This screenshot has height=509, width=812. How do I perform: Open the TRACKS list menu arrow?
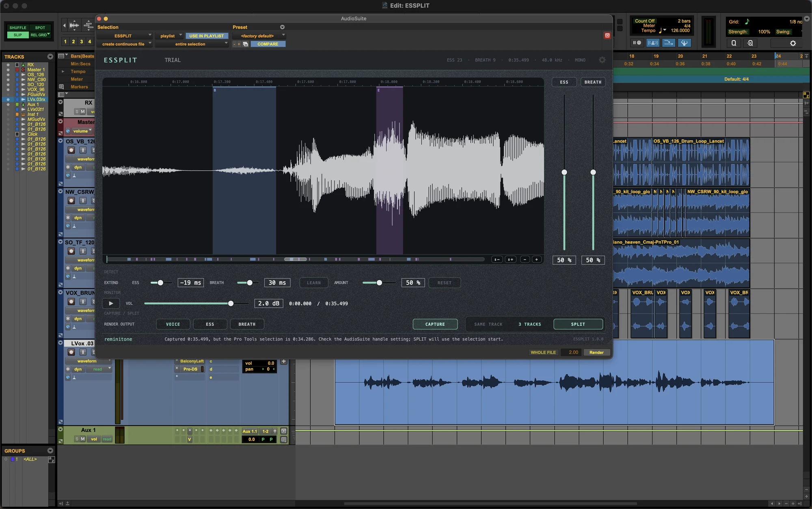50,57
